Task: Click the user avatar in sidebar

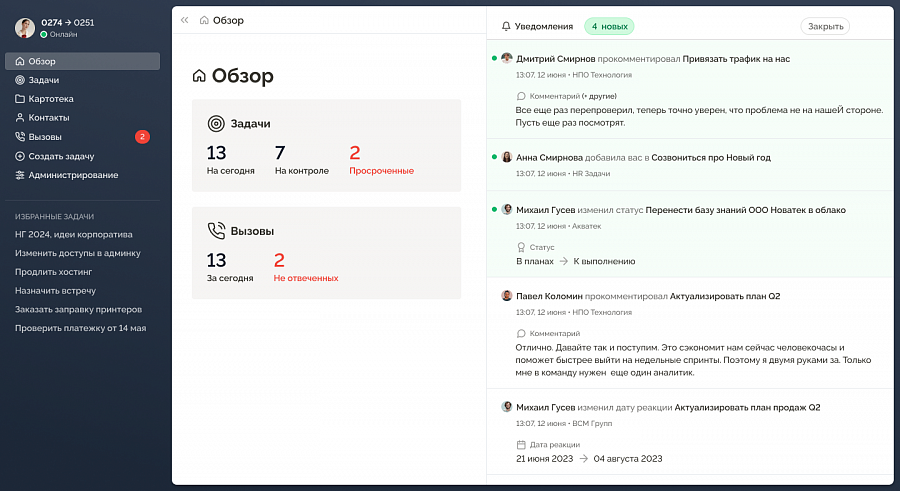Action: click(x=25, y=28)
